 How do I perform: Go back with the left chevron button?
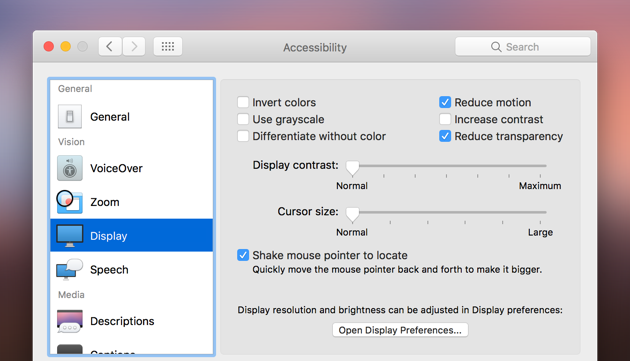coord(110,47)
